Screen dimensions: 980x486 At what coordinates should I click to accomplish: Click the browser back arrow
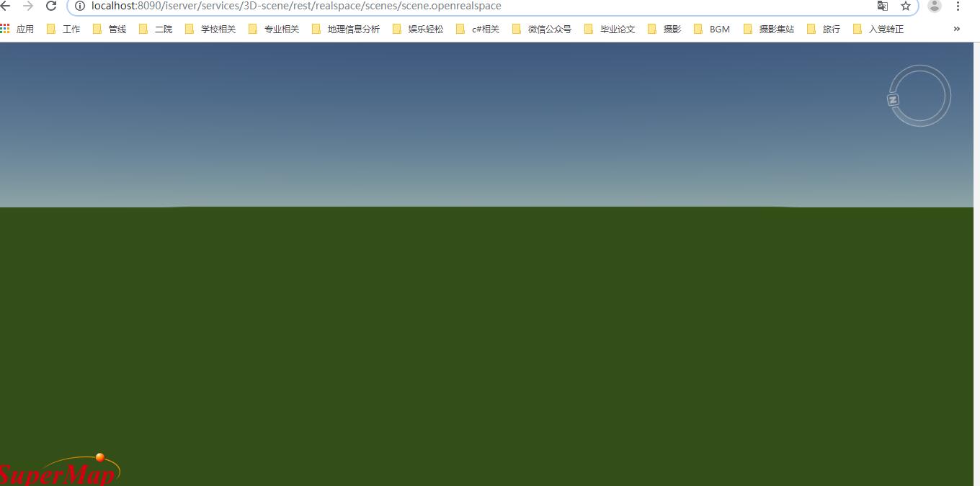[6, 6]
